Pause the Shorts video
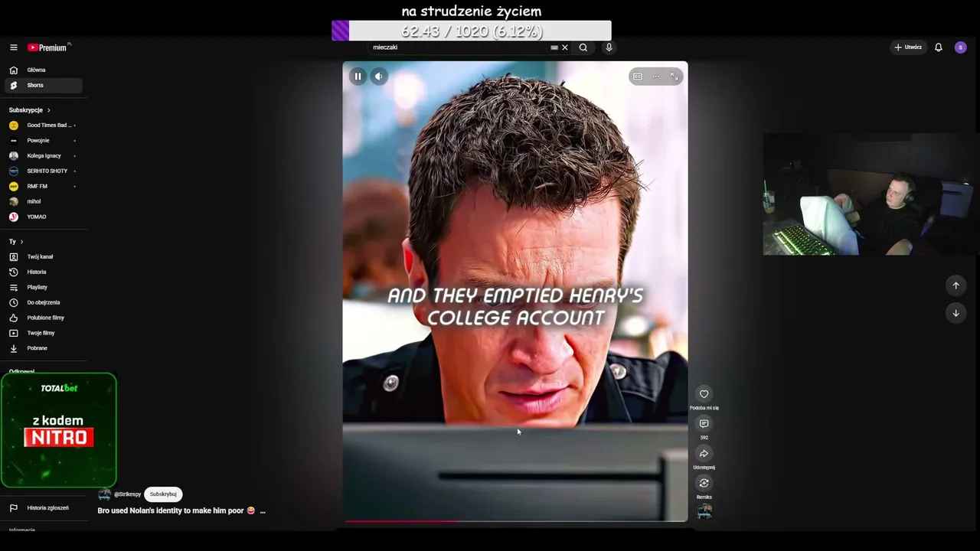The image size is (980, 551). (x=358, y=76)
